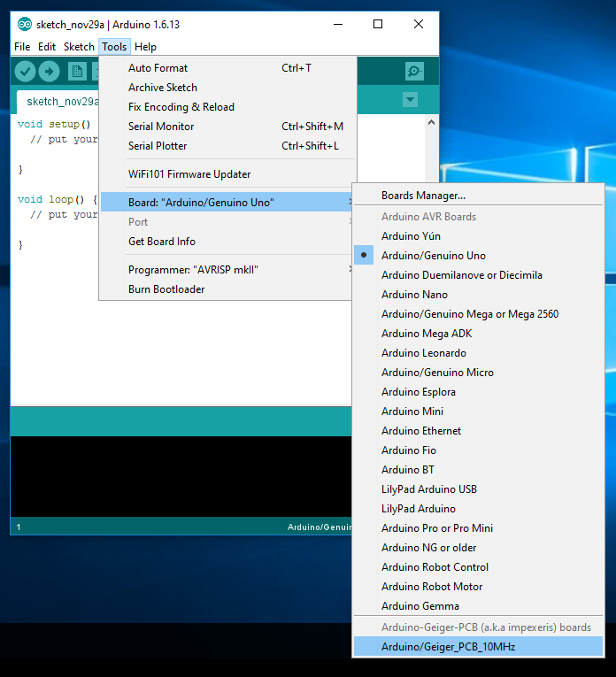Choose Arduino Fio board

[478, 450]
